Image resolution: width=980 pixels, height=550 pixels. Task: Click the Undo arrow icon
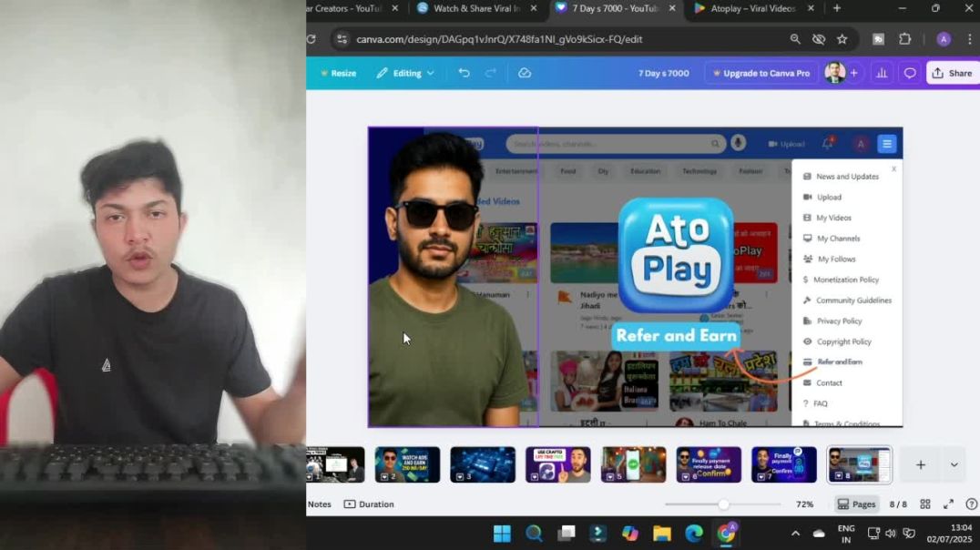pyautogui.click(x=464, y=73)
